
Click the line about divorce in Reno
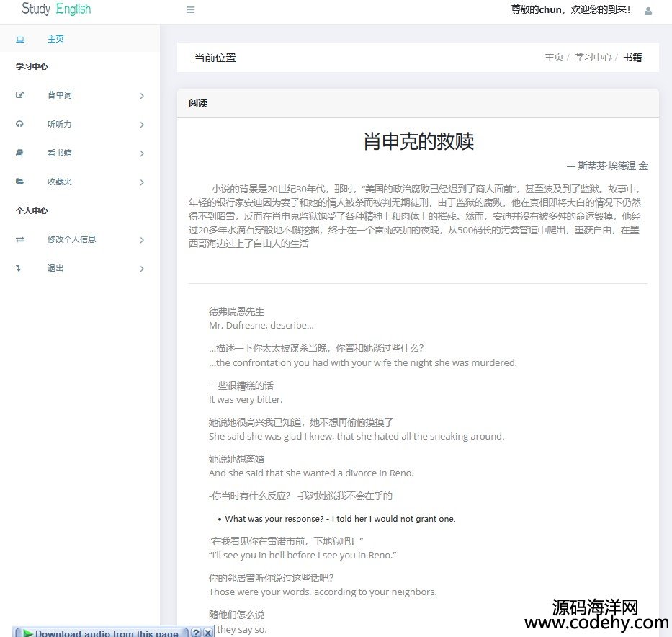click(x=312, y=473)
